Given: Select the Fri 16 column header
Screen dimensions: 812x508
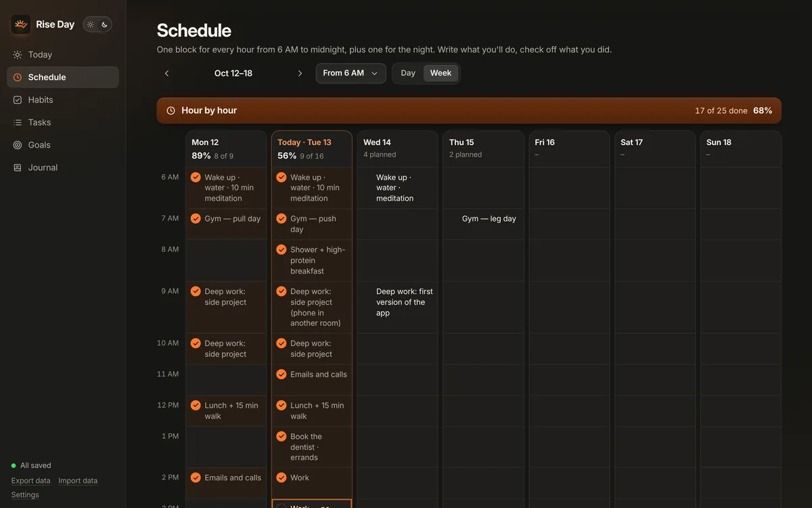Looking at the screenshot, I should [x=570, y=148].
